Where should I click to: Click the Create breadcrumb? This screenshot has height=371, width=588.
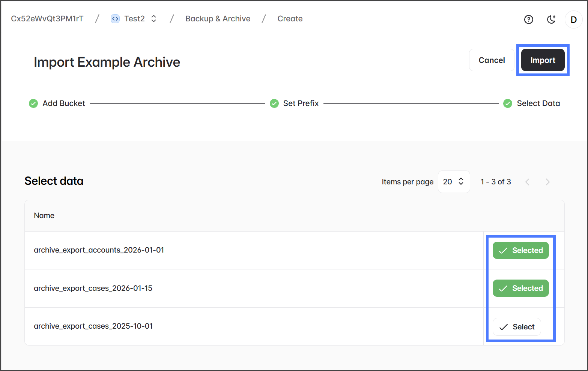point(290,19)
